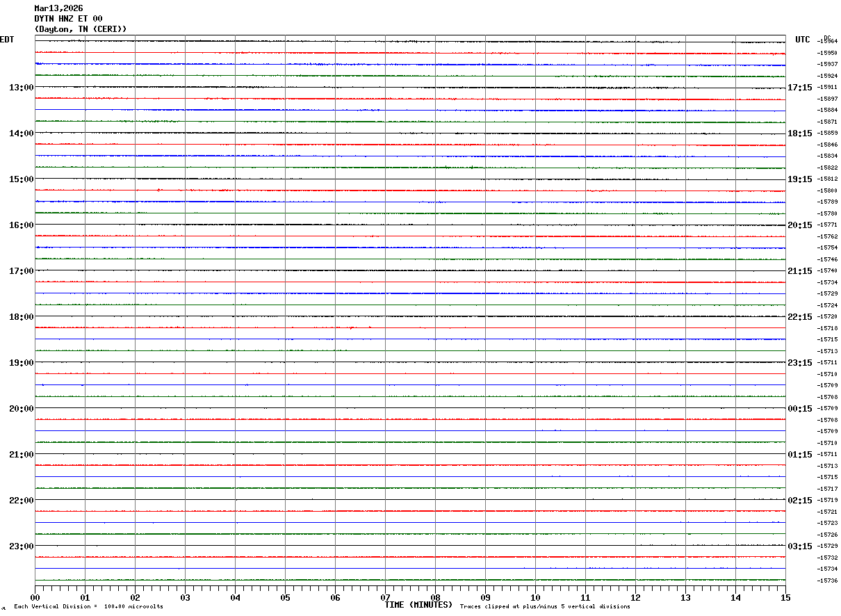Click minute "07" on the bottom time axis
The width and height of the screenshot is (841, 616).
tap(385, 597)
